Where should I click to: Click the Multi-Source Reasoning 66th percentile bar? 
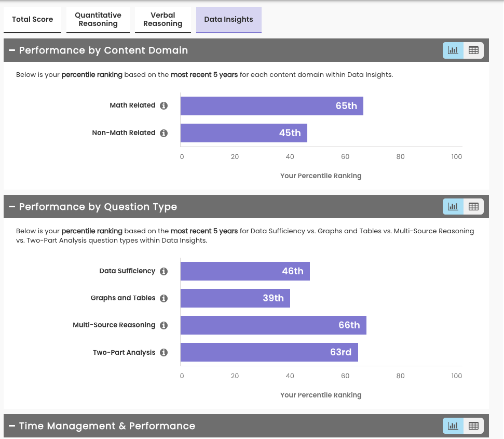pyautogui.click(x=273, y=325)
